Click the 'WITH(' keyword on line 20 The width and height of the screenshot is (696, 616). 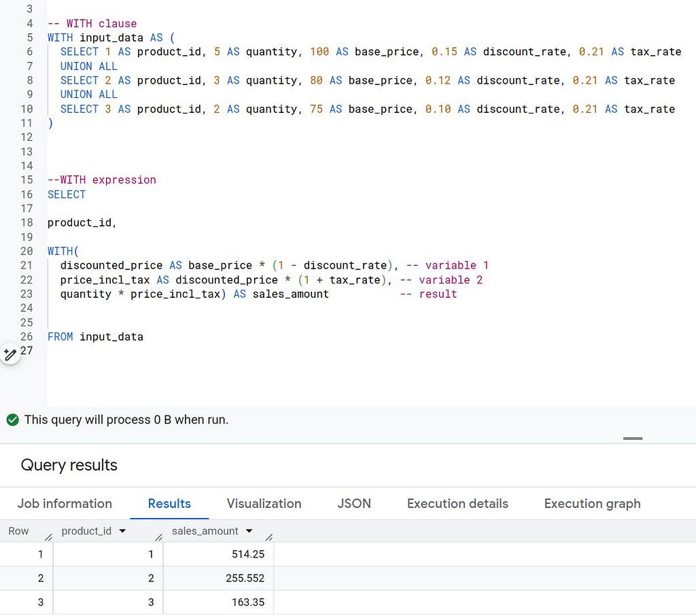click(x=63, y=252)
